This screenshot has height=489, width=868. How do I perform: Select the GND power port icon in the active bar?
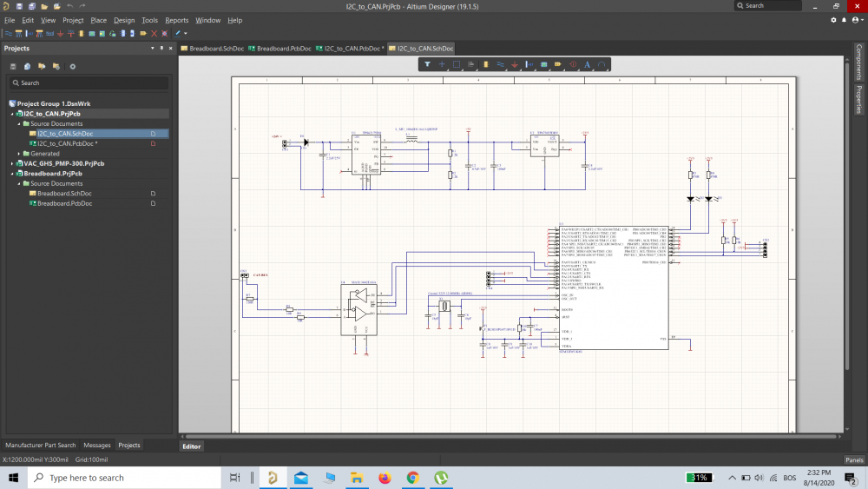pyautogui.click(x=514, y=64)
